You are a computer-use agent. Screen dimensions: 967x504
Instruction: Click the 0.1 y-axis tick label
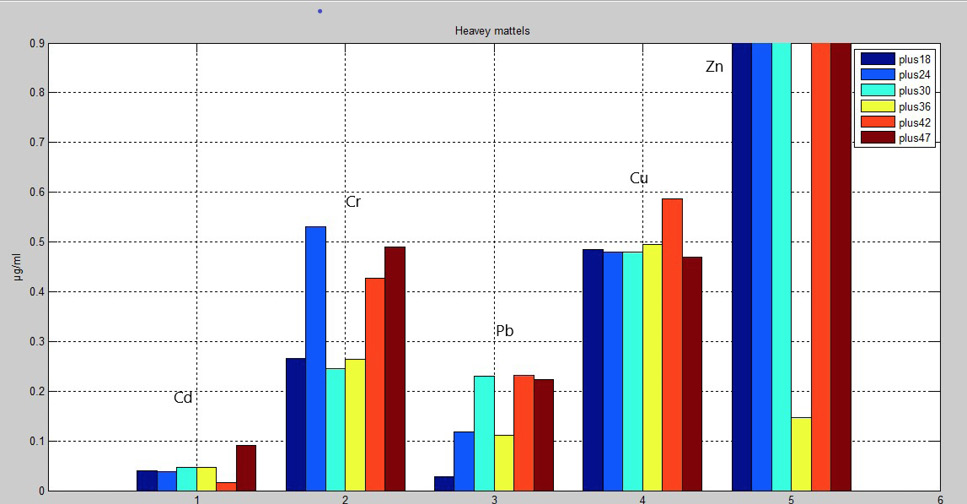click(36, 441)
